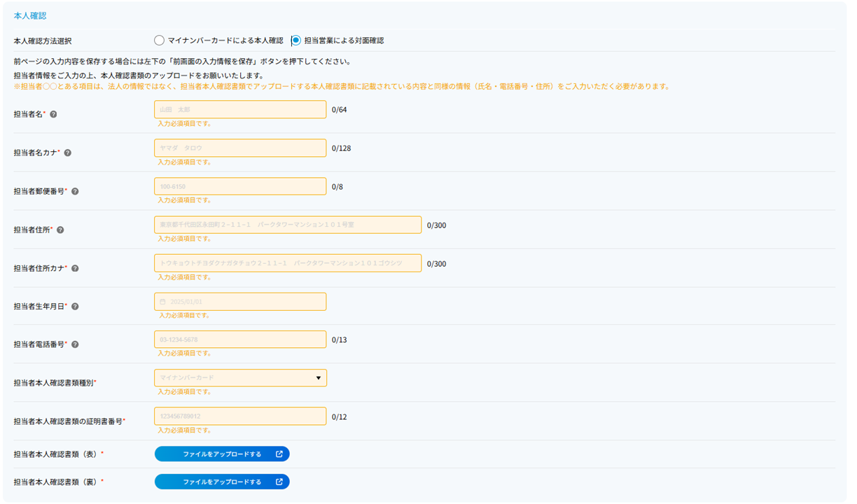Show help for 担当者住所 field
This screenshot has width=857, height=504.
click(61, 230)
